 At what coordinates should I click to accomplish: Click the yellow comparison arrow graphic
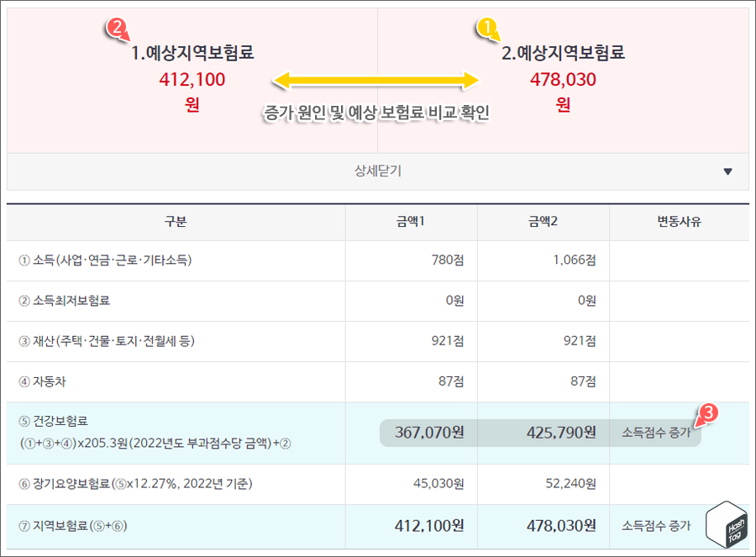pyautogui.click(x=376, y=81)
